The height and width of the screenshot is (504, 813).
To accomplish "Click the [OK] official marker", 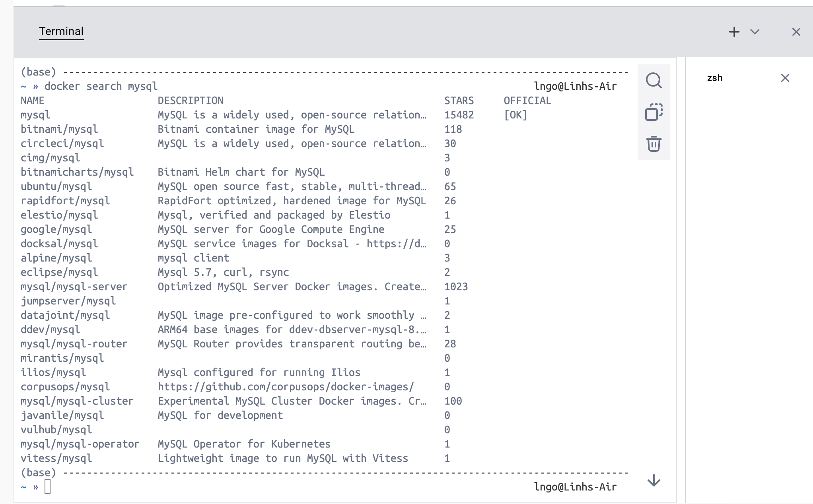I will (515, 115).
